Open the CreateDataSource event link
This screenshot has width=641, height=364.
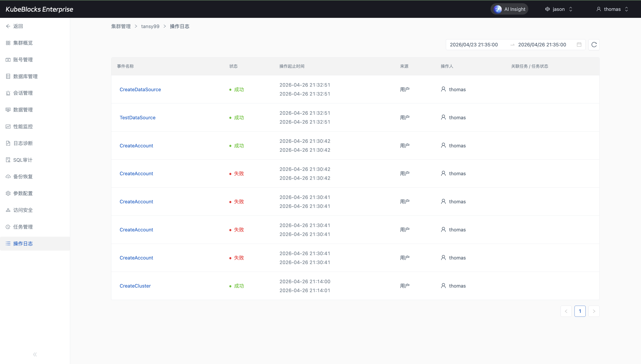[140, 89]
